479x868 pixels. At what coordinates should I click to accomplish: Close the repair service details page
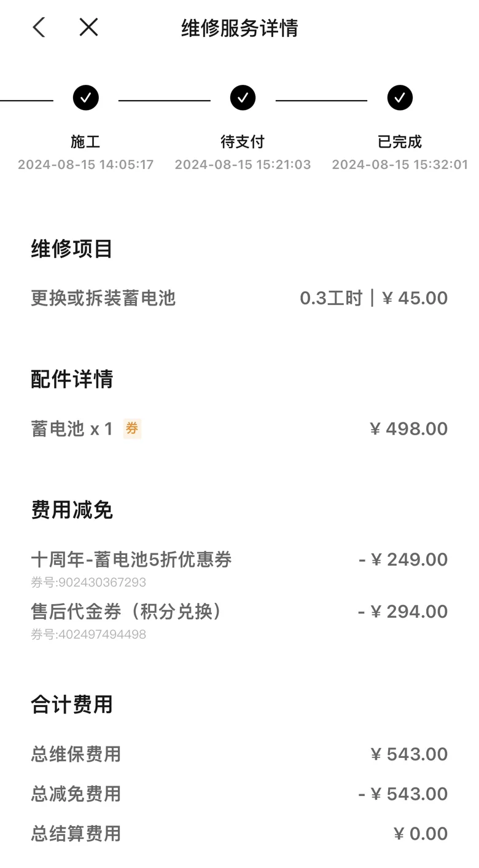point(88,27)
